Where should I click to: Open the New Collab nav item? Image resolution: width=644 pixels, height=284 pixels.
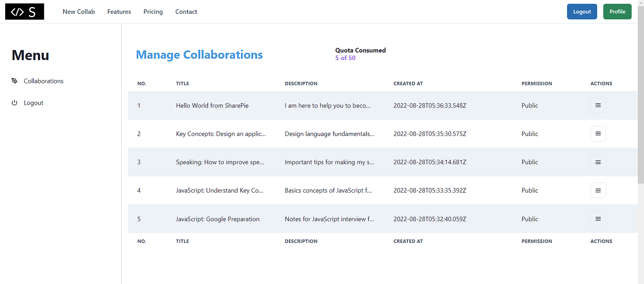(x=79, y=12)
